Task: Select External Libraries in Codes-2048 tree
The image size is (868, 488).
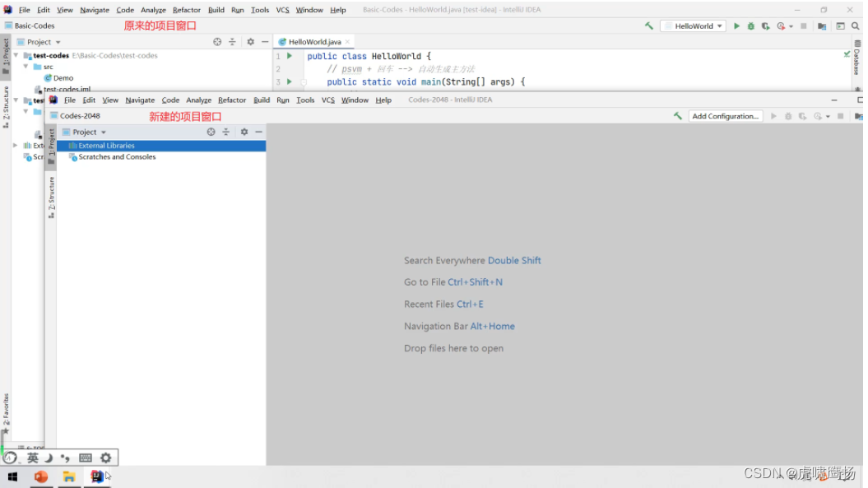Action: 161,146
